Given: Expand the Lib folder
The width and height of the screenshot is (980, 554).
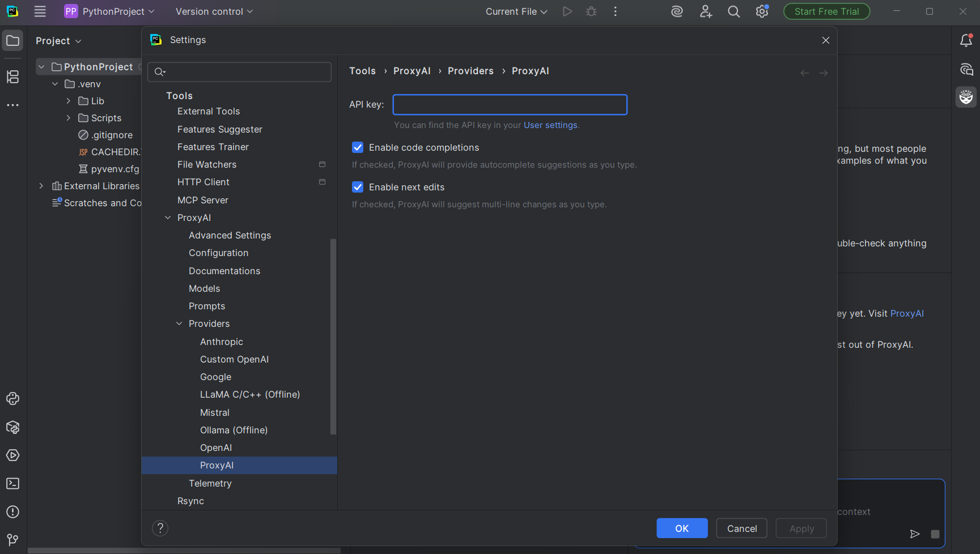Looking at the screenshot, I should point(69,101).
